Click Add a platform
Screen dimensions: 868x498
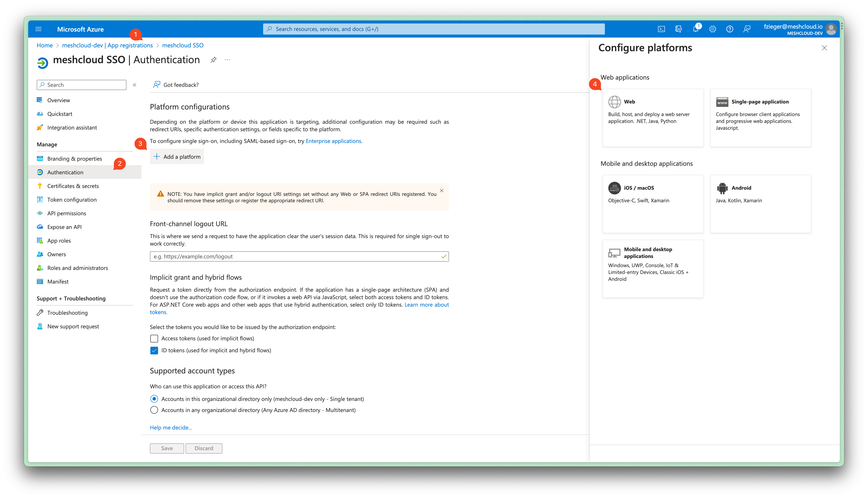pos(177,156)
